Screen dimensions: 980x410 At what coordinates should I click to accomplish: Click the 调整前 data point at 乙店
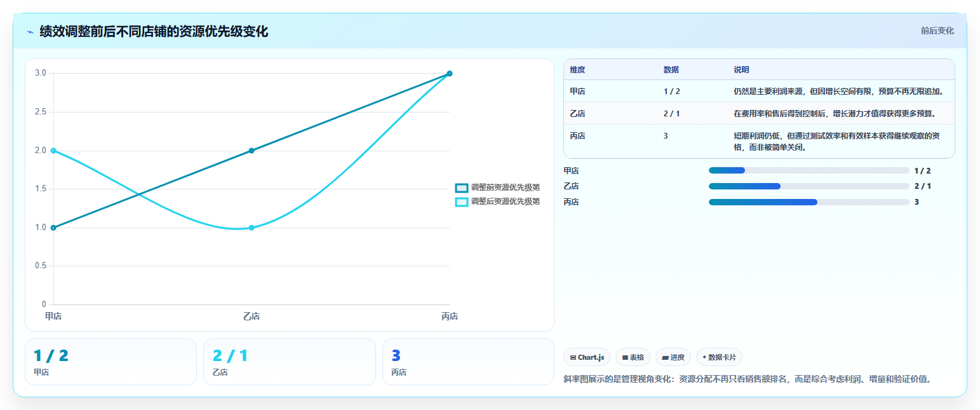[252, 151]
